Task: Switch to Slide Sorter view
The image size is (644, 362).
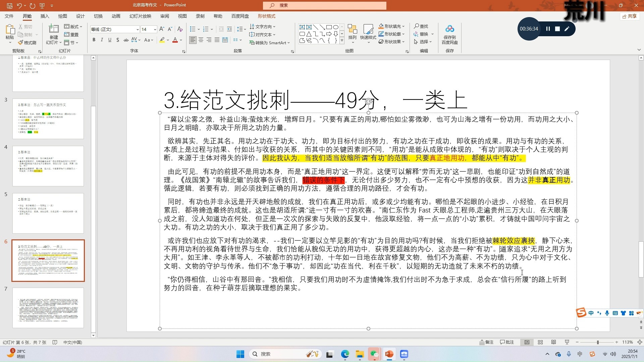Action: tap(540, 342)
